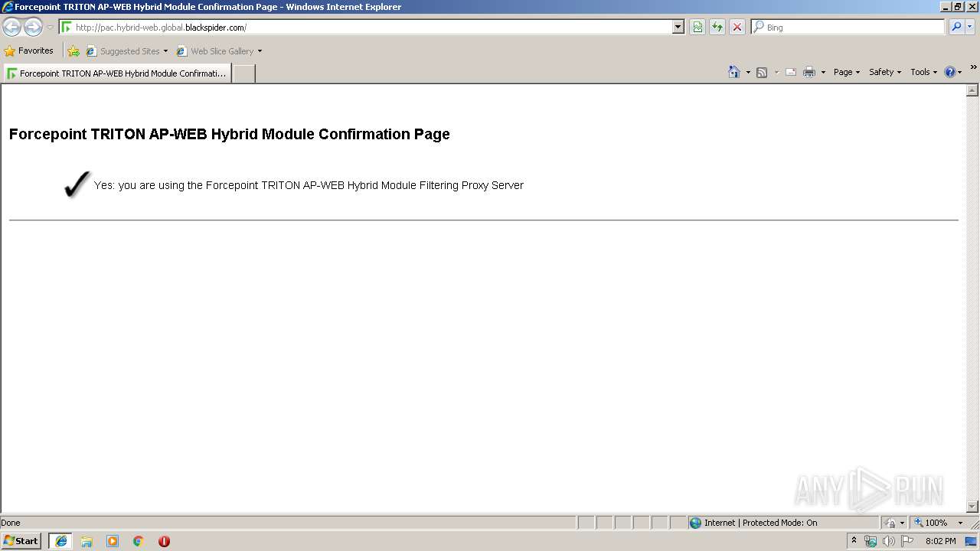Click the Show Desktop button

point(972,541)
